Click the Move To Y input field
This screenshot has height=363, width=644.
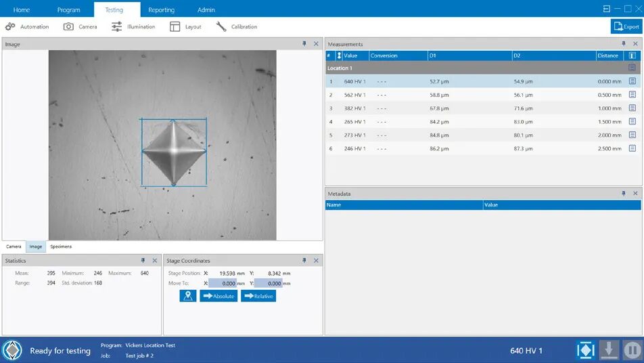[268, 283]
